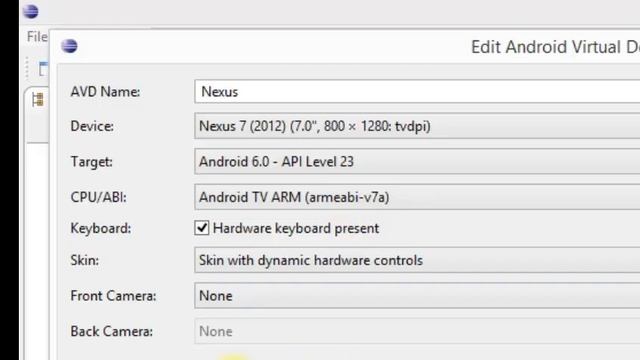
Task: Open the Front Camera dropdown
Action: tap(417, 296)
